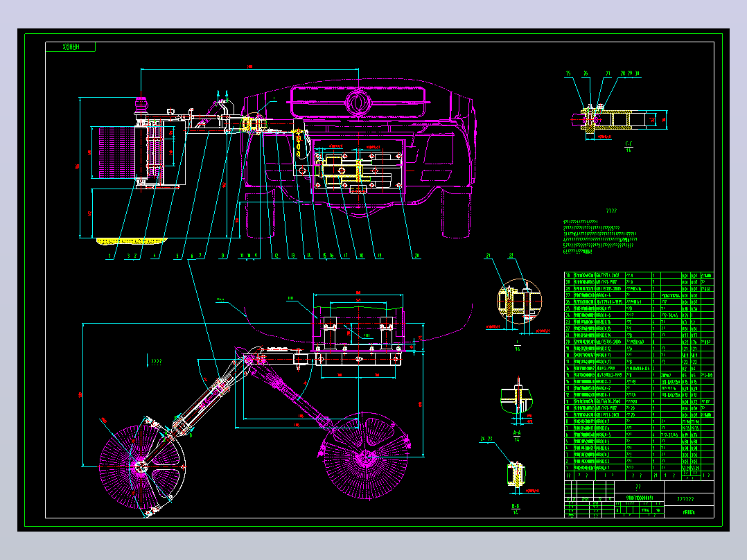Image resolution: width=747 pixels, height=560 pixels.
Task: Click the green technical notes text block
Action: (x=600, y=237)
